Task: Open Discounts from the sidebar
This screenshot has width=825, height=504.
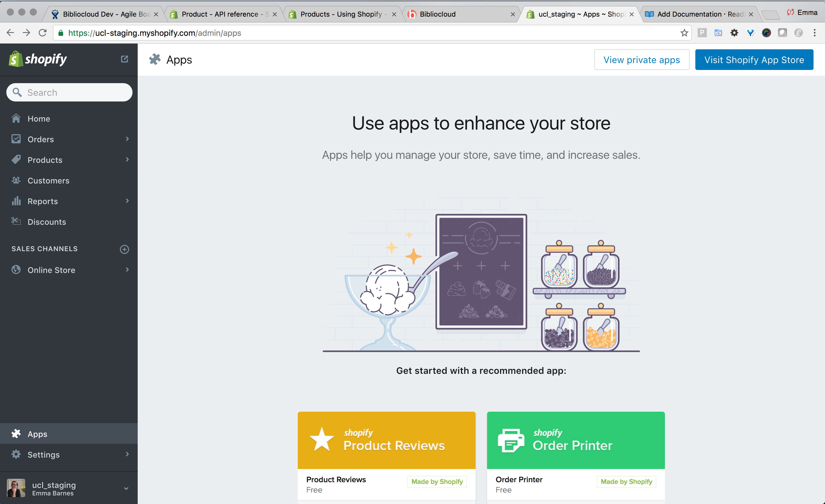Action: click(46, 222)
